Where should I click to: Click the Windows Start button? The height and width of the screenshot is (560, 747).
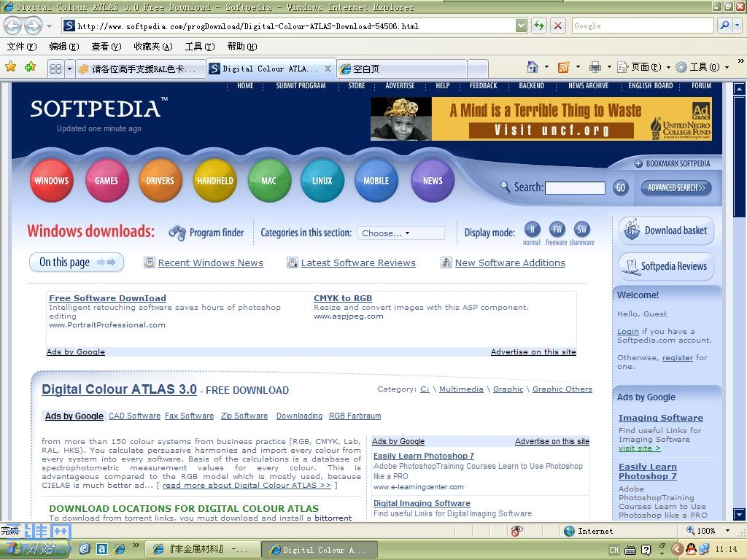(36, 549)
